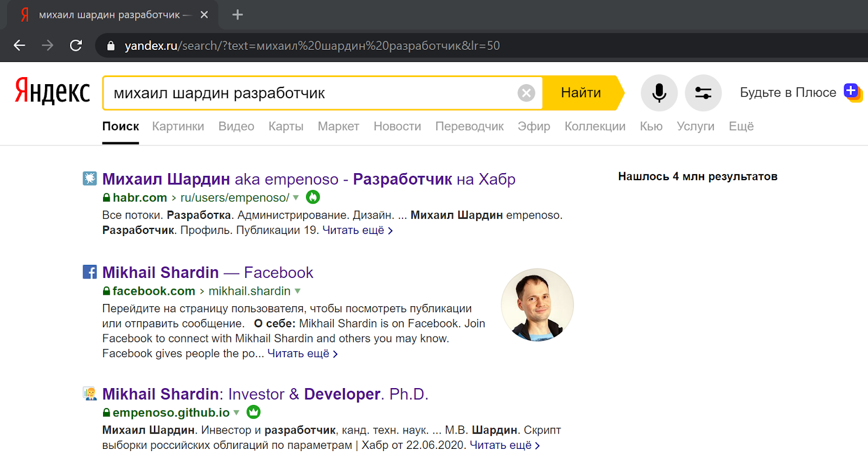Open search settings sliders icon

tap(703, 93)
